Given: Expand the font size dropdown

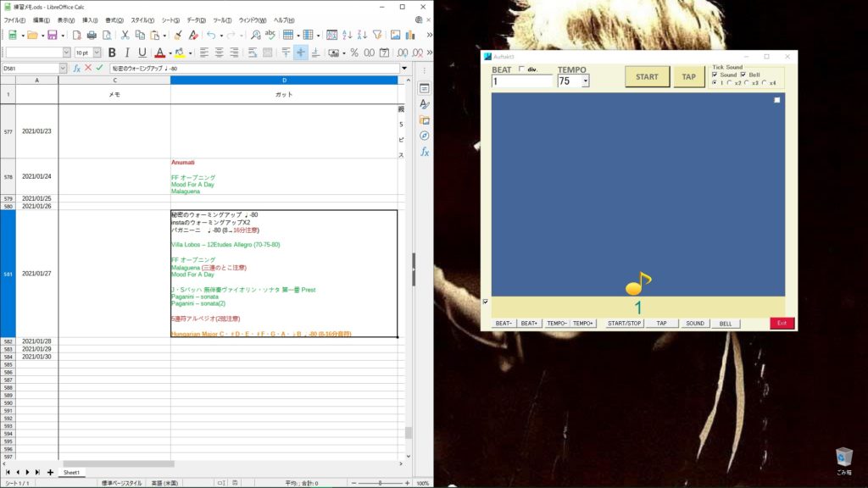Looking at the screenshot, I should [98, 53].
